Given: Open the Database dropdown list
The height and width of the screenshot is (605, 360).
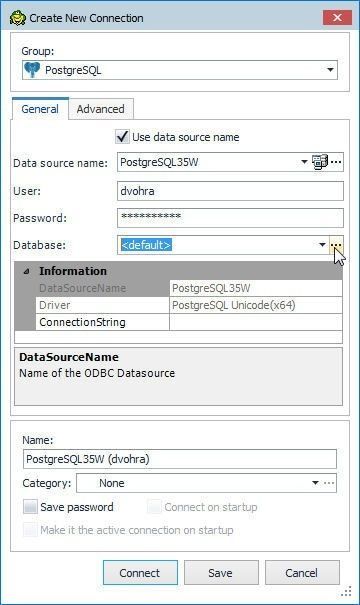Looking at the screenshot, I should (322, 245).
